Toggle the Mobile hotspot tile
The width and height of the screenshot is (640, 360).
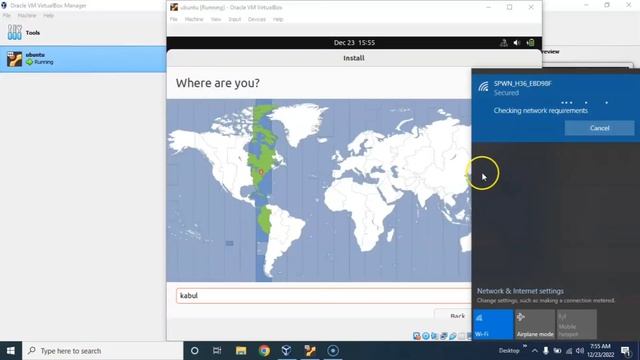tap(576, 324)
